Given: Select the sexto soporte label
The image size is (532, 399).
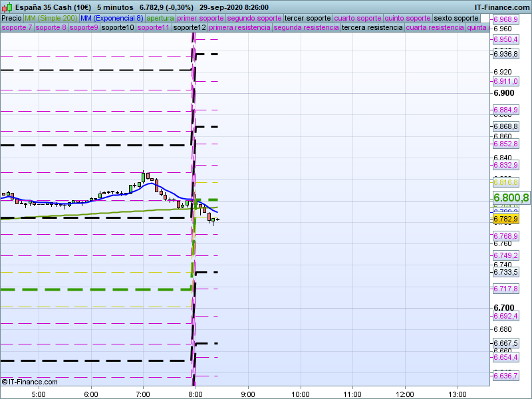Looking at the screenshot, I should (456, 19).
